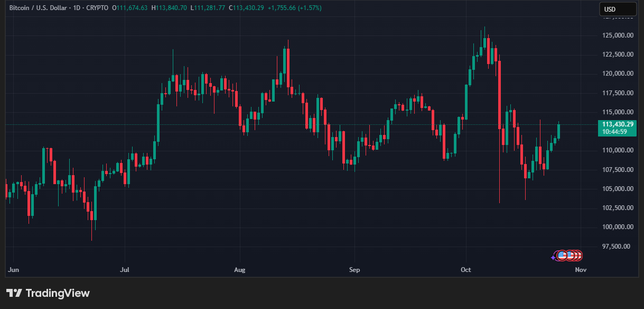Click the Nov label on the time axis

[580, 270]
